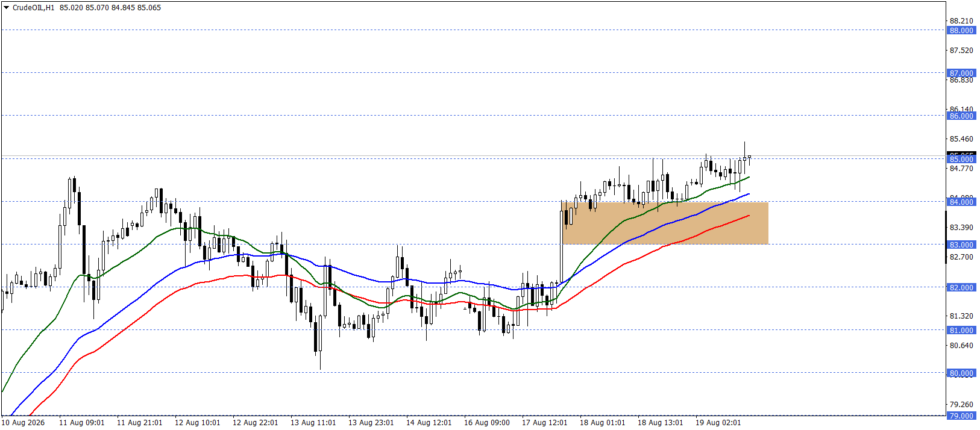Select the orange rectangle zone on chart
Viewport: 980px width, 430px height.
[x=665, y=223]
